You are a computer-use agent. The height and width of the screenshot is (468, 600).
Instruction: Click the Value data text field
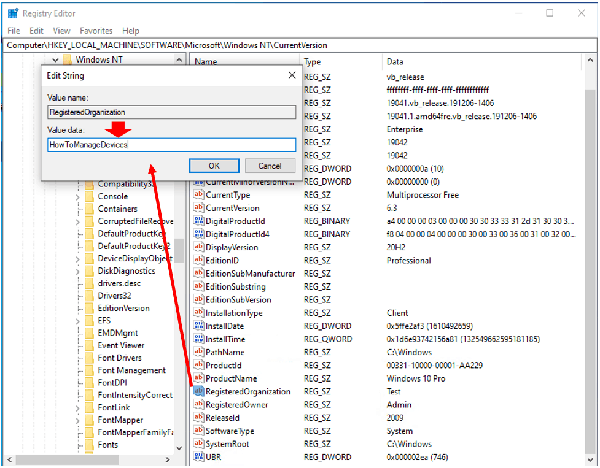[x=170, y=145]
